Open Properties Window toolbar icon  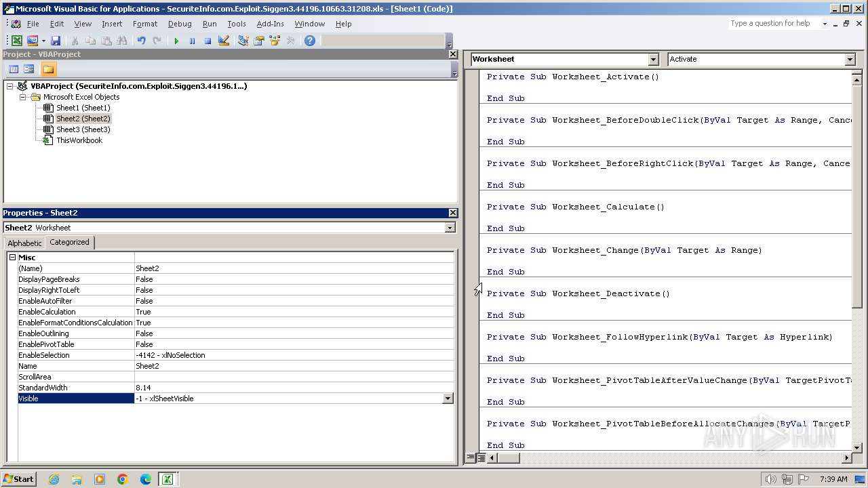pyautogui.click(x=258, y=41)
